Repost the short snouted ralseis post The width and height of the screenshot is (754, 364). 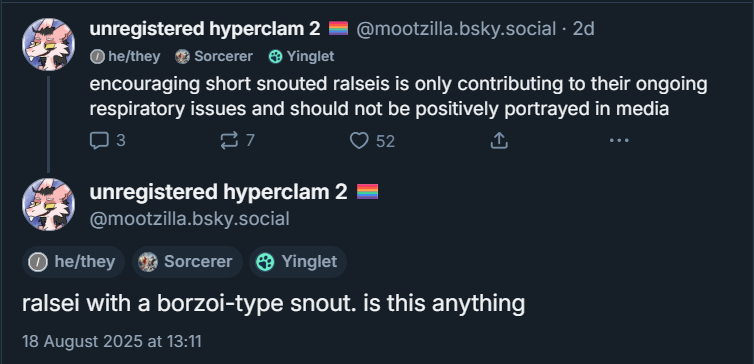click(x=229, y=141)
